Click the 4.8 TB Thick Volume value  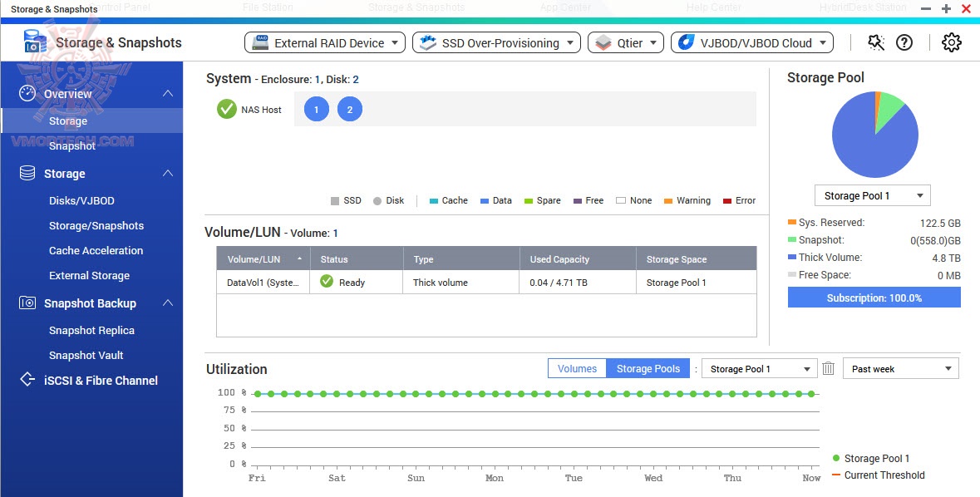click(946, 258)
